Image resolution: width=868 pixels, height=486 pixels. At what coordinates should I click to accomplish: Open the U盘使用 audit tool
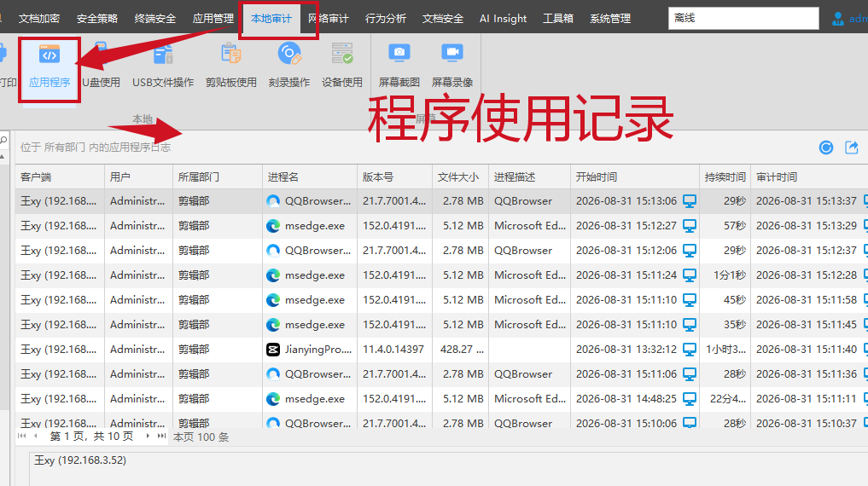click(101, 67)
